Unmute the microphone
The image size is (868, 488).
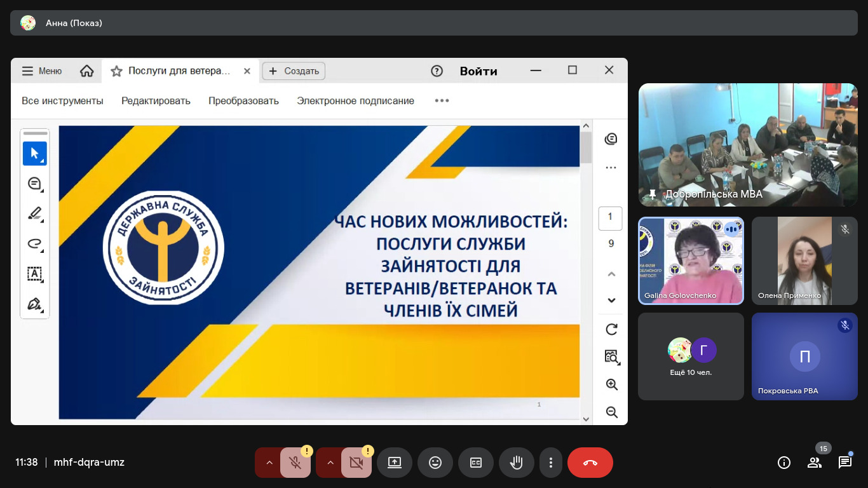tap(295, 463)
